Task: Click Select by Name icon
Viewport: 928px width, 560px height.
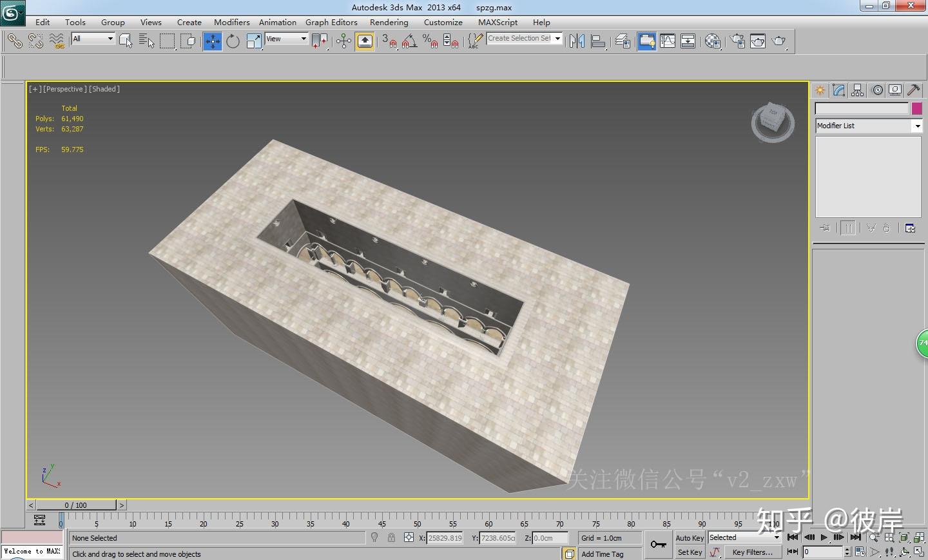Action: [146, 41]
